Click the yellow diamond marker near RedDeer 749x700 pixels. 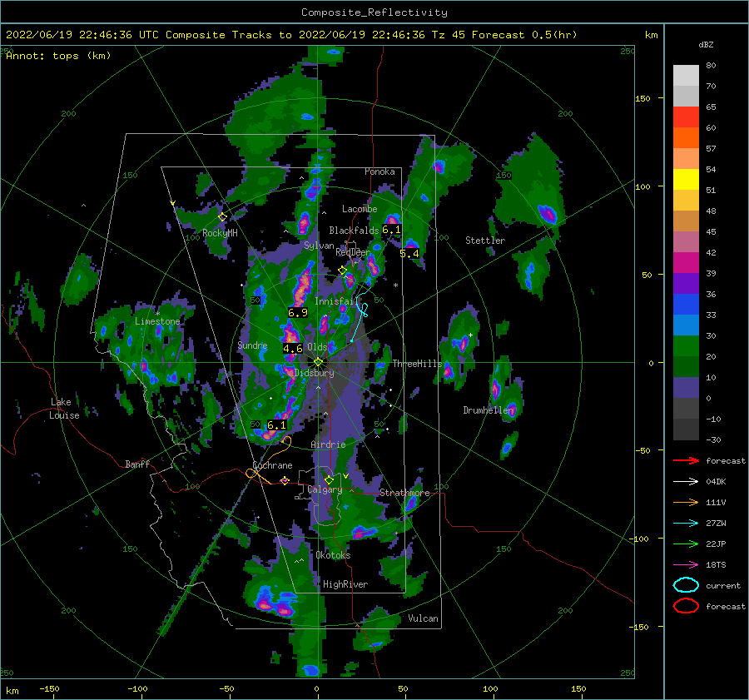click(x=342, y=271)
